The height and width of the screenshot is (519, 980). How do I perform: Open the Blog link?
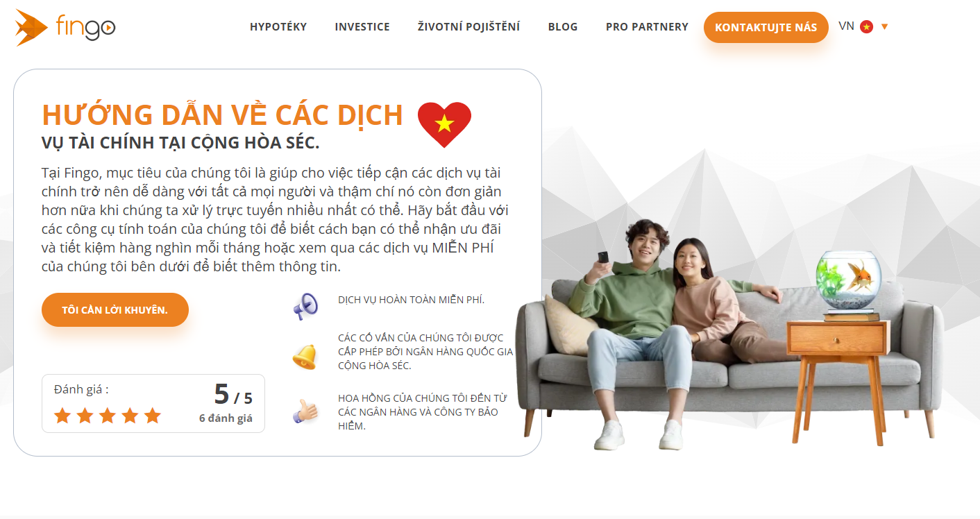click(563, 27)
